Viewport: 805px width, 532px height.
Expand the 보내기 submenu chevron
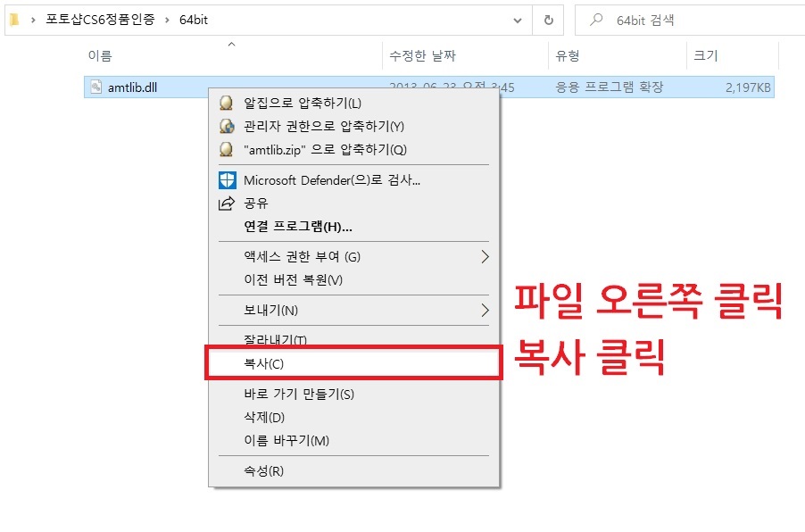(485, 310)
